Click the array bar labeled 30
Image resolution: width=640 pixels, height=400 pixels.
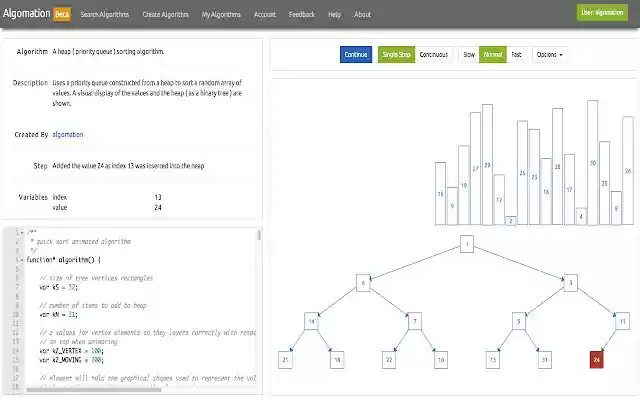click(x=593, y=162)
